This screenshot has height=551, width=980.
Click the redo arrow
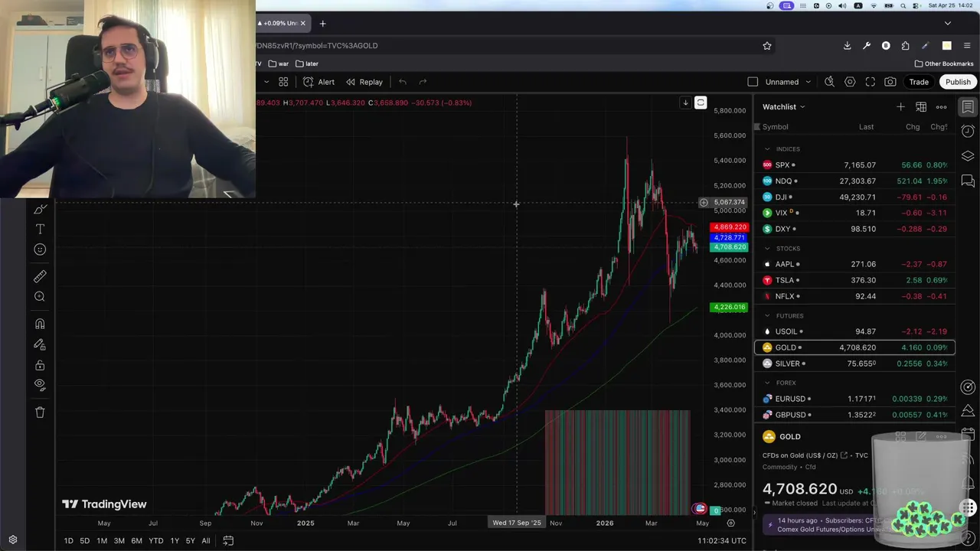click(423, 82)
